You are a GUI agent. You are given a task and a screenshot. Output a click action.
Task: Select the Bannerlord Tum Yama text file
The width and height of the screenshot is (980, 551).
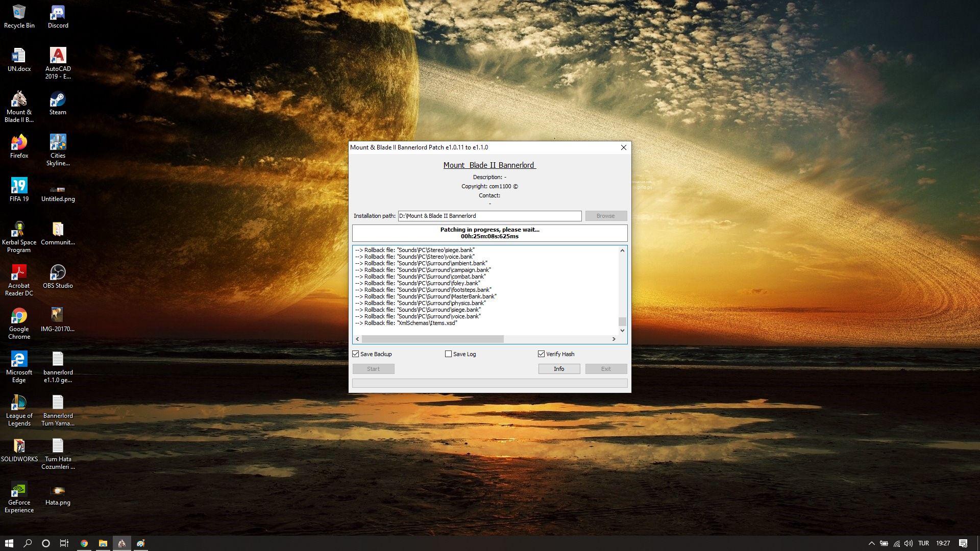pyautogui.click(x=58, y=410)
